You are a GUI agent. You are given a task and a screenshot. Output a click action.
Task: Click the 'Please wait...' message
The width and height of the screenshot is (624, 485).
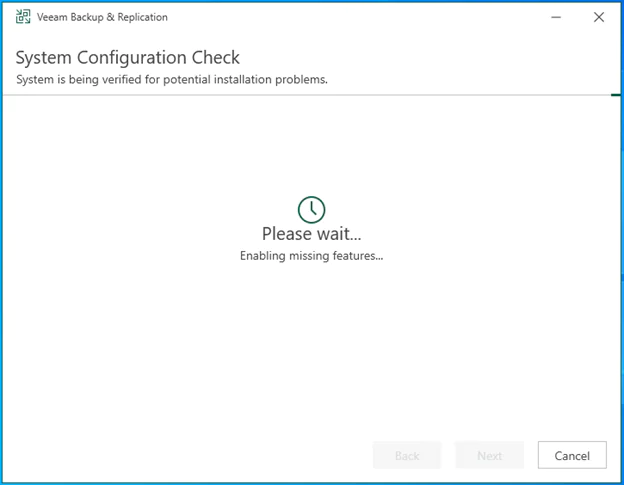(312, 233)
